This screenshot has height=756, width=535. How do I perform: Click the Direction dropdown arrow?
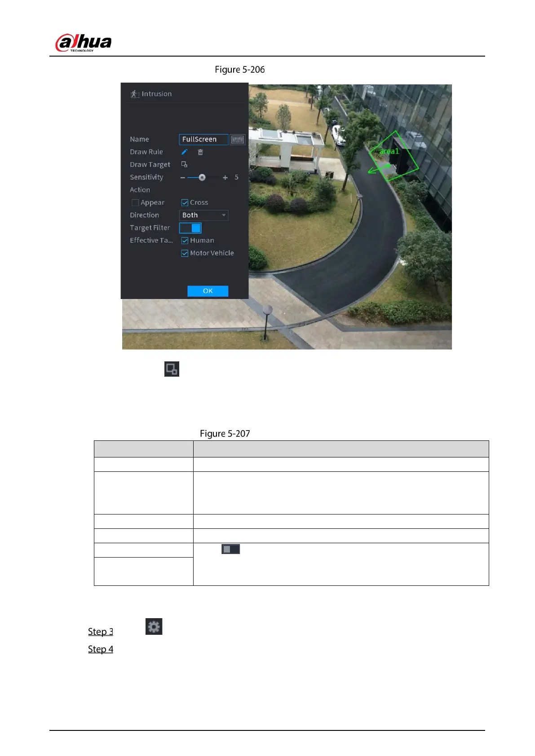pos(224,215)
